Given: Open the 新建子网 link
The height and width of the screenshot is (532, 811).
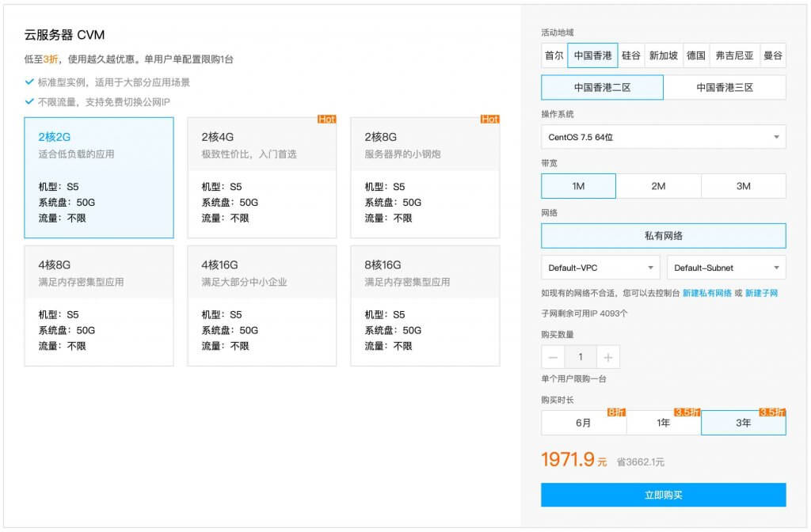Looking at the screenshot, I should (x=761, y=293).
